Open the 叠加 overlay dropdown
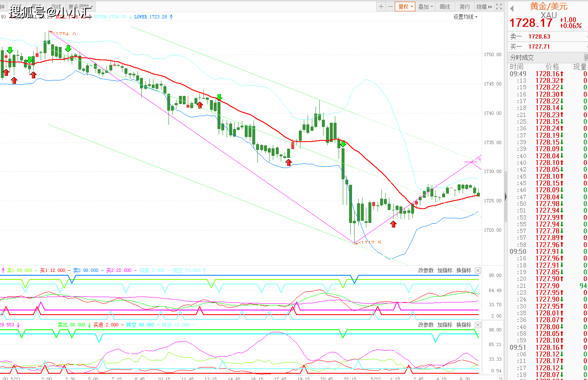The width and height of the screenshot is (588, 380). tap(425, 7)
